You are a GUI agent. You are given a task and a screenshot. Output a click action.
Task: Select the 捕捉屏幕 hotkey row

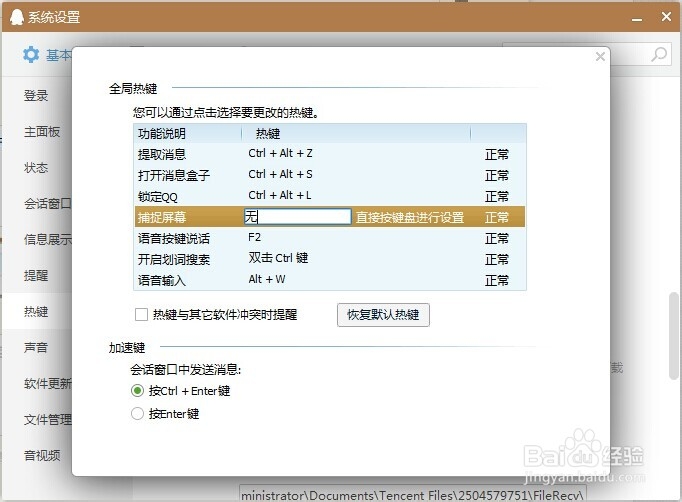tap(330, 217)
